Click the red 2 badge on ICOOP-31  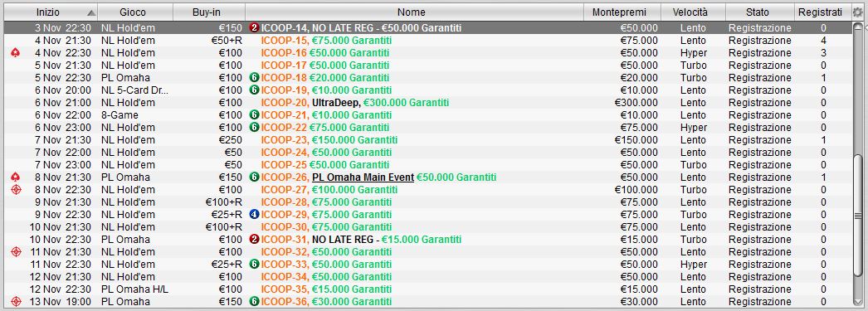pos(254,240)
